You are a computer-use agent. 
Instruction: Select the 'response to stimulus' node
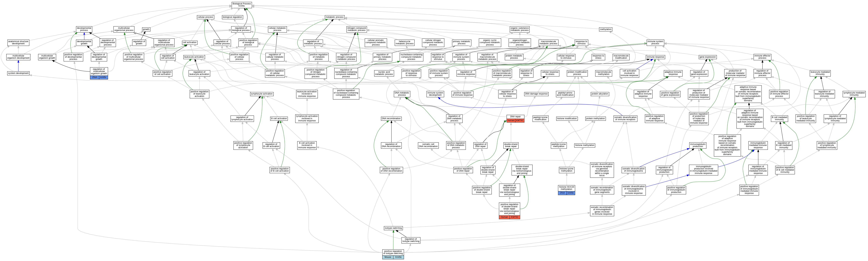click(x=581, y=42)
